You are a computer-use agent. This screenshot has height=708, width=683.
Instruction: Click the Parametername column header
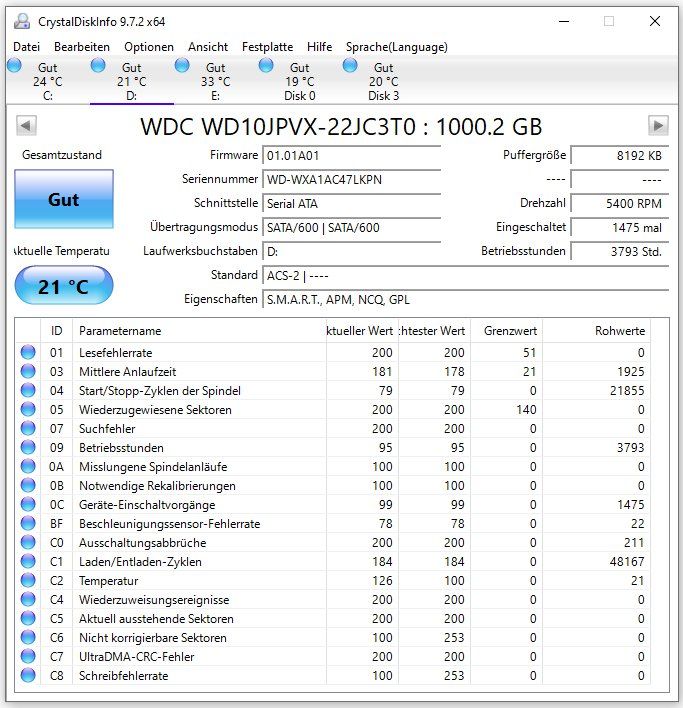click(x=199, y=331)
